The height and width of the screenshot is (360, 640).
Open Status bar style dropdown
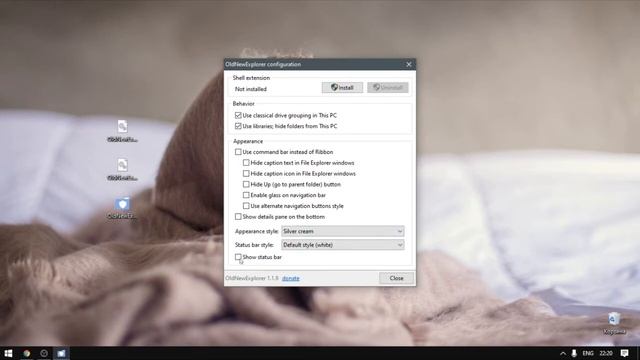(x=342, y=244)
